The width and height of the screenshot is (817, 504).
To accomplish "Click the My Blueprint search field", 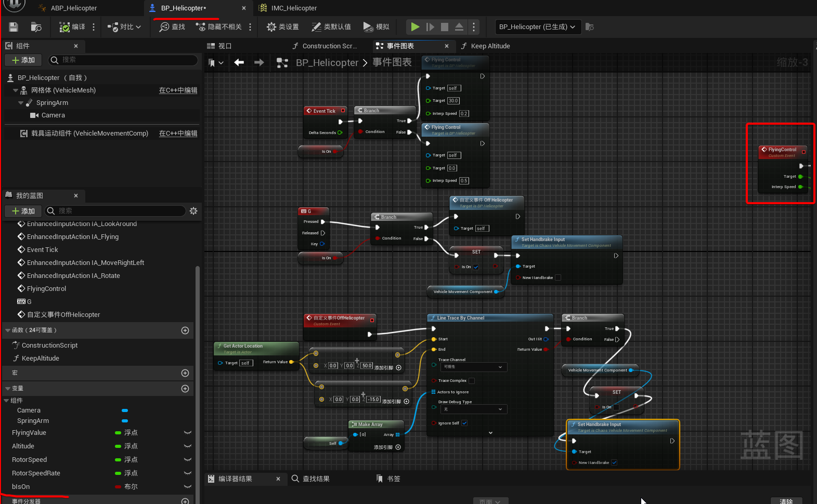I will coord(115,211).
